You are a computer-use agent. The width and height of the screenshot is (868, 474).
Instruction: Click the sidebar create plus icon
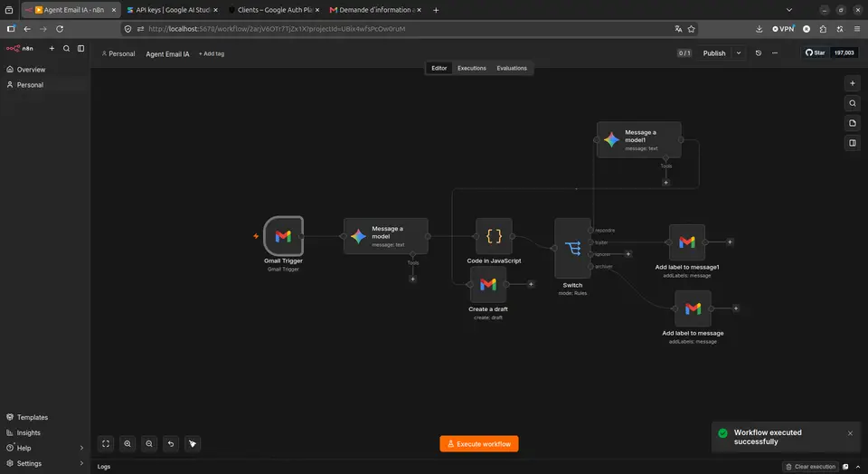52,49
